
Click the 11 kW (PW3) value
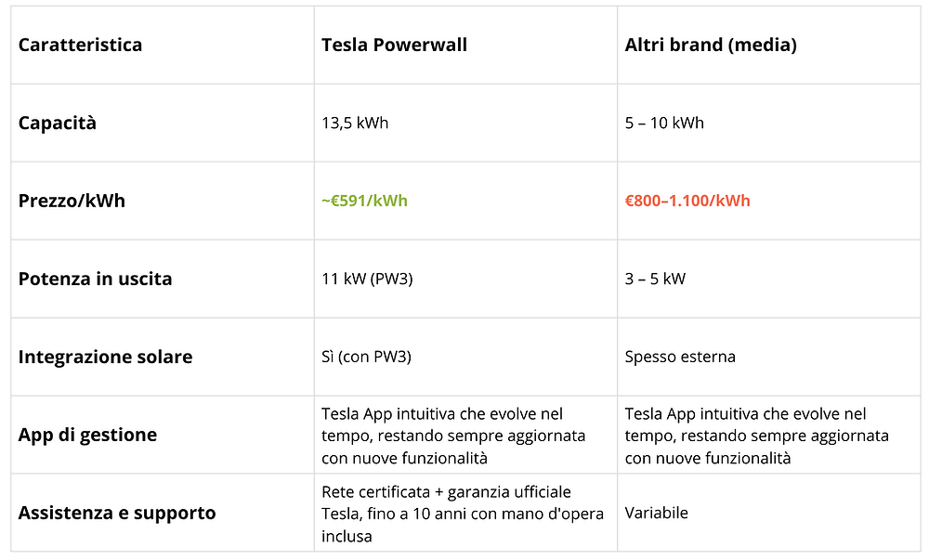367,279
